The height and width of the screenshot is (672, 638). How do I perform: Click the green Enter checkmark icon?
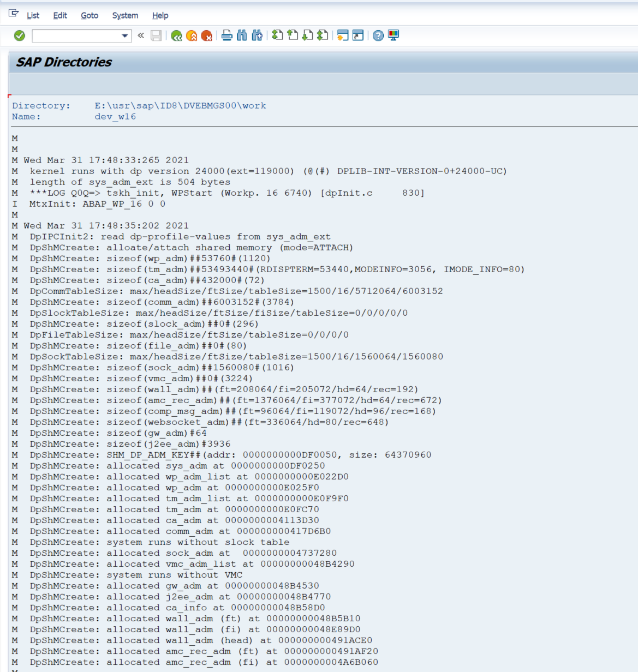(x=20, y=36)
